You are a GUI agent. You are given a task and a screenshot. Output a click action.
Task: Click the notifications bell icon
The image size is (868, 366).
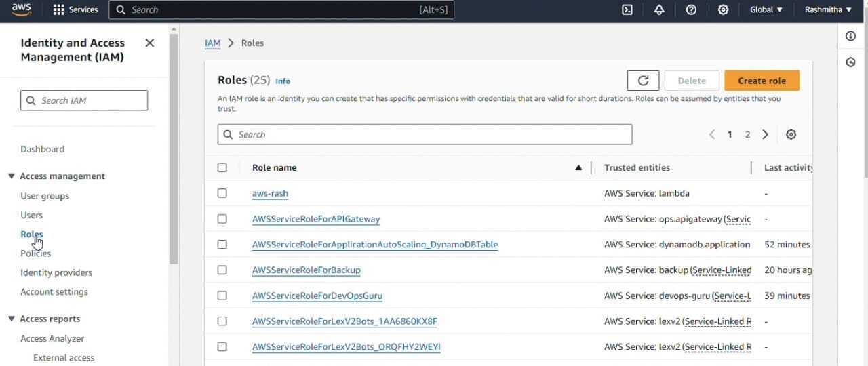[x=659, y=9]
